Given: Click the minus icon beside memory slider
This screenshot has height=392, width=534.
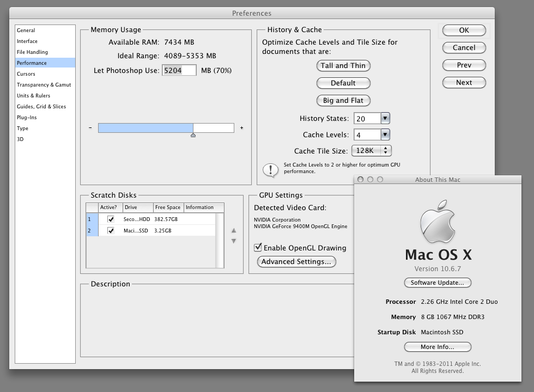Looking at the screenshot, I should [x=90, y=128].
